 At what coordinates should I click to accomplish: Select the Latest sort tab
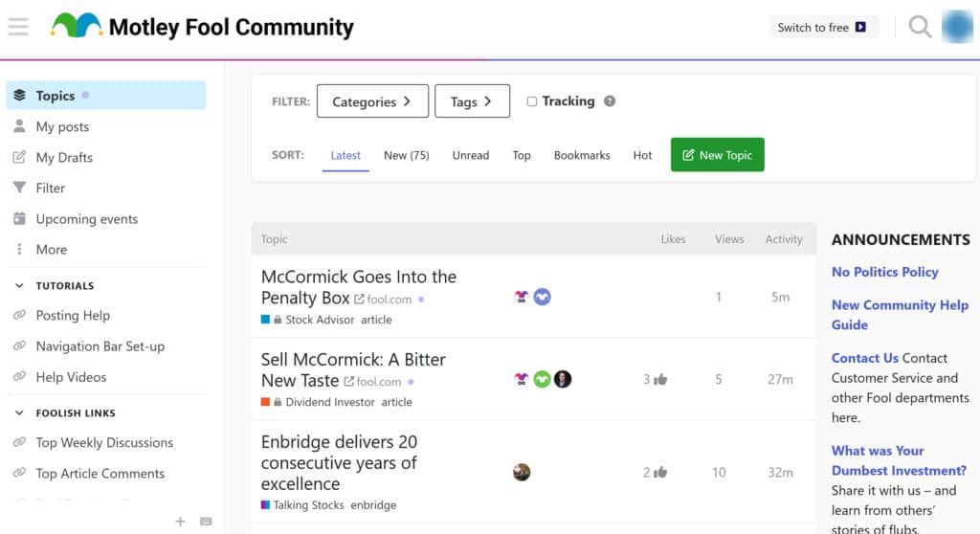point(345,155)
